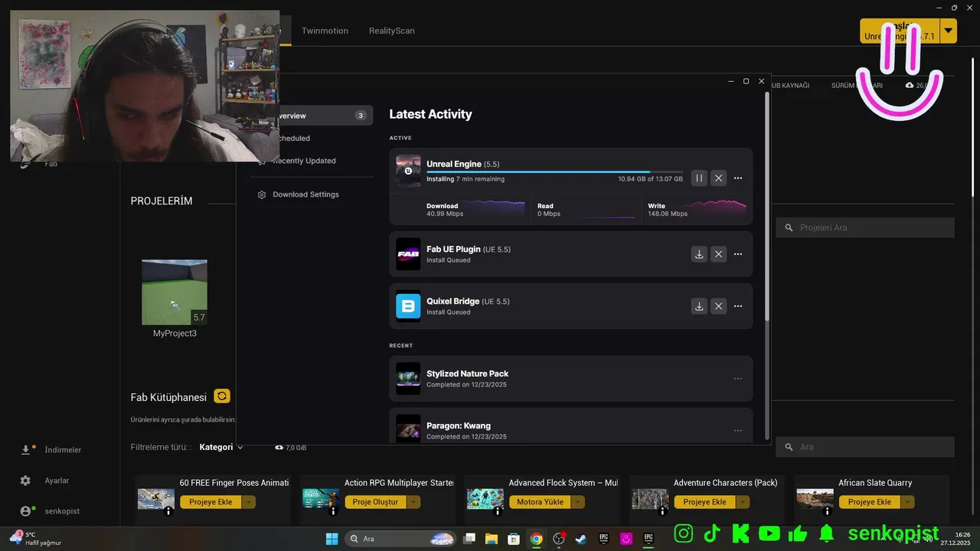Click the Fab UE Plugin logo icon
Image resolution: width=980 pixels, height=551 pixels.
point(408,254)
